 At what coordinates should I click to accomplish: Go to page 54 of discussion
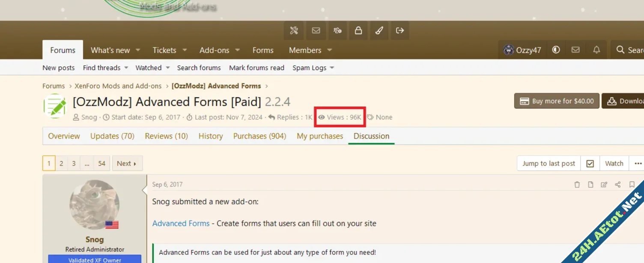click(101, 163)
